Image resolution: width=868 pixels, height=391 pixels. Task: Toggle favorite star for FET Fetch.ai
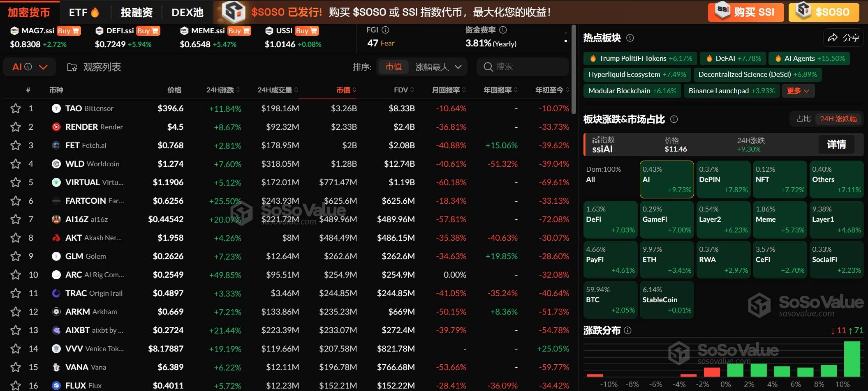pos(16,145)
